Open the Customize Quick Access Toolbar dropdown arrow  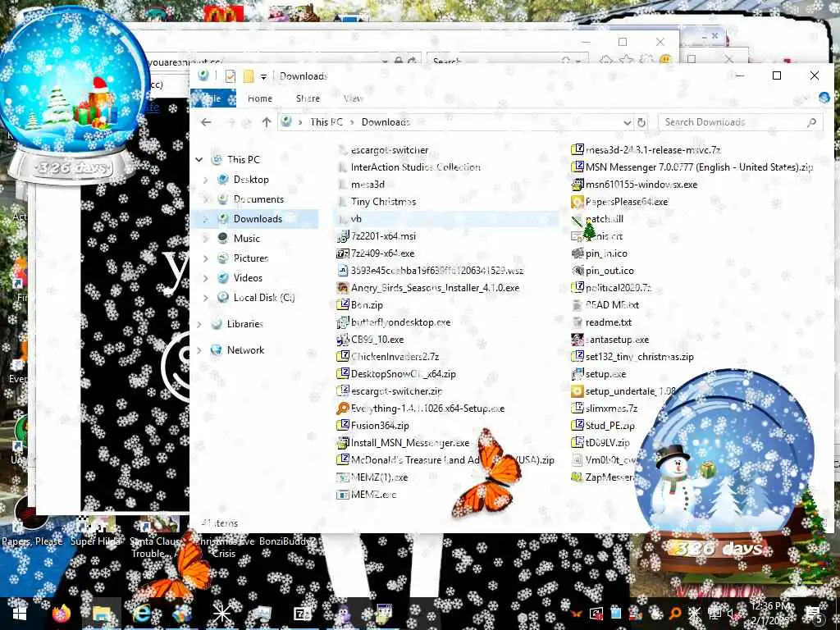tap(263, 76)
